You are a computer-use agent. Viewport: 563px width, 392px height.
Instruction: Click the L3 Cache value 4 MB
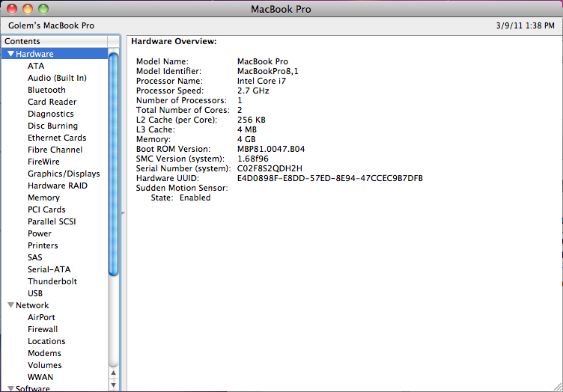247,129
